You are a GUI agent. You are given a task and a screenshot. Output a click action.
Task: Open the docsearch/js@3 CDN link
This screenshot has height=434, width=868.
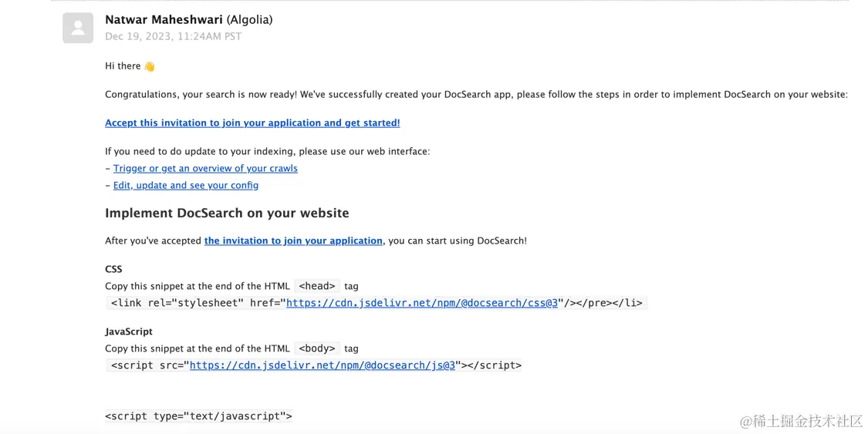(x=323, y=365)
